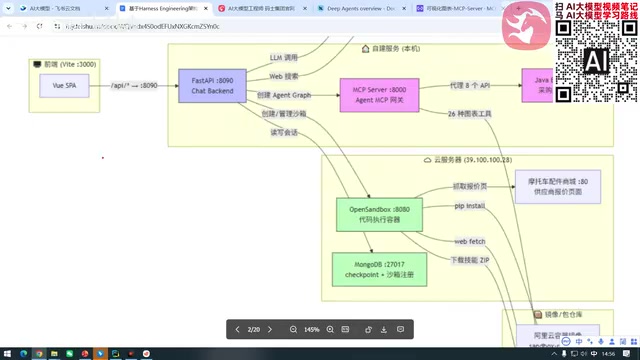
Task: Click the '创建 Agent Graph' edge label
Action: 284,95
